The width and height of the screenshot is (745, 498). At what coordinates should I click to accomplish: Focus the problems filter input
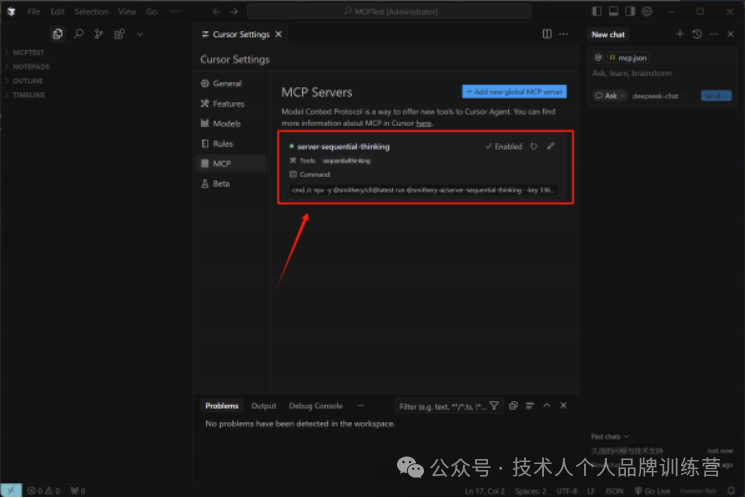442,406
